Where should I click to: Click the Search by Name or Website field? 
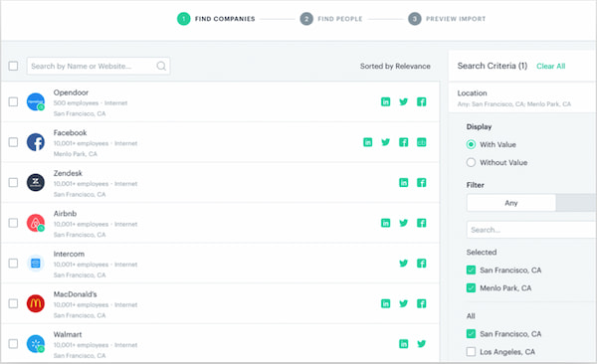[x=99, y=66]
